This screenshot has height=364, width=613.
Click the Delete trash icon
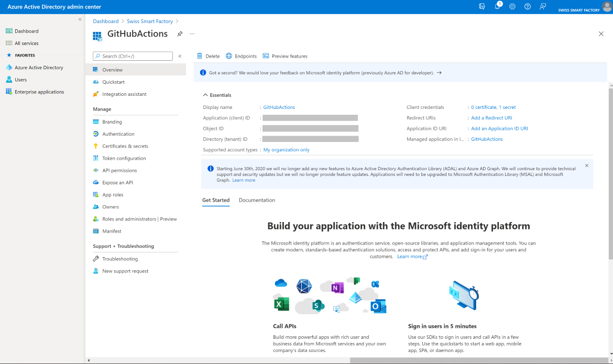click(x=200, y=56)
